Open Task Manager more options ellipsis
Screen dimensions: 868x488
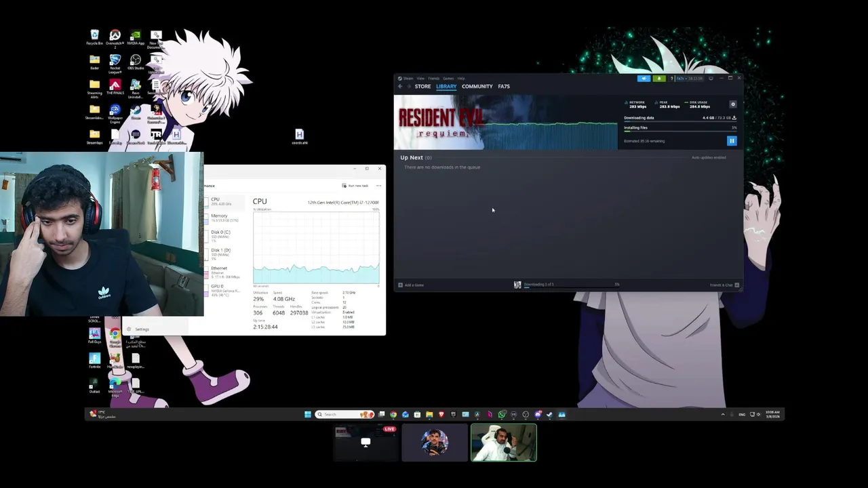(378, 186)
